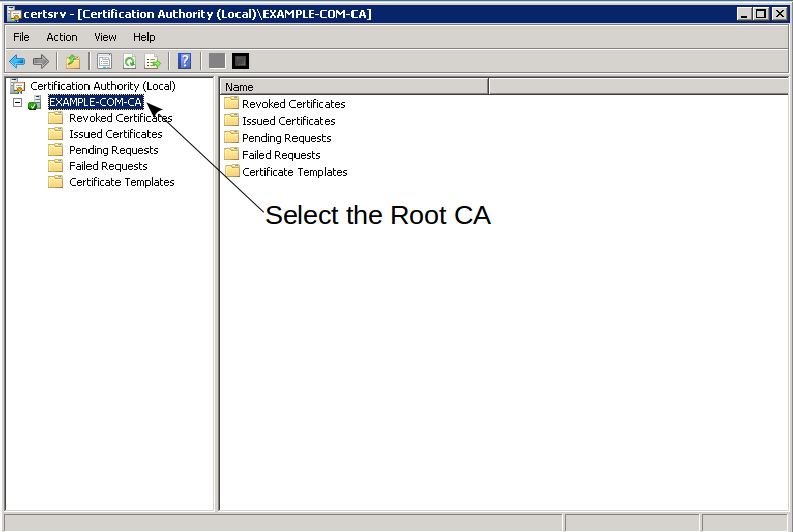Open the View menu

point(105,37)
